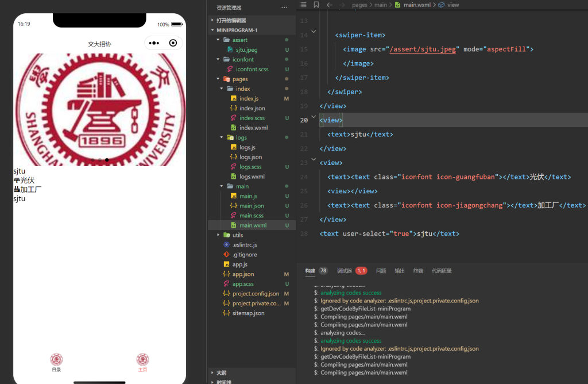Image resolution: width=588 pixels, height=384 pixels.
Task: Open sjtu.jpeg image file
Action: (x=246, y=49)
